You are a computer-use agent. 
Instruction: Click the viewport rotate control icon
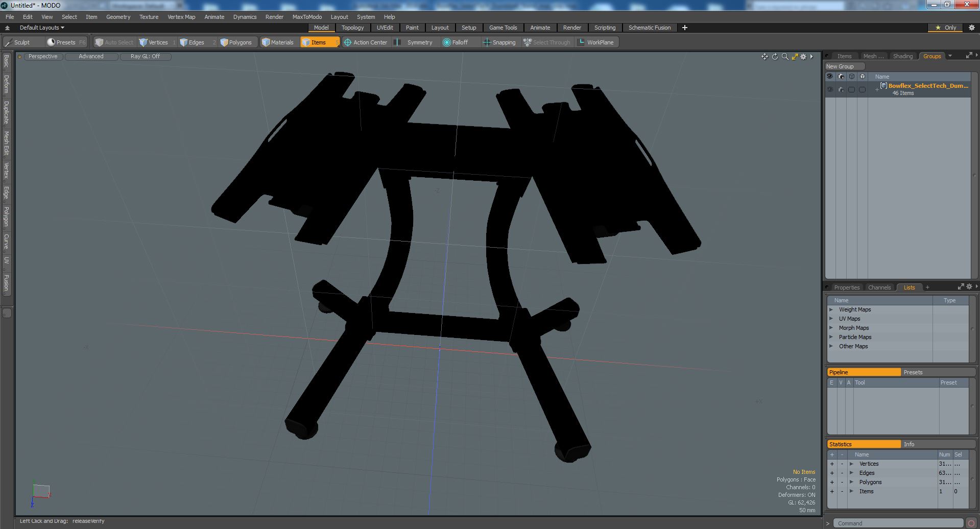pos(775,57)
